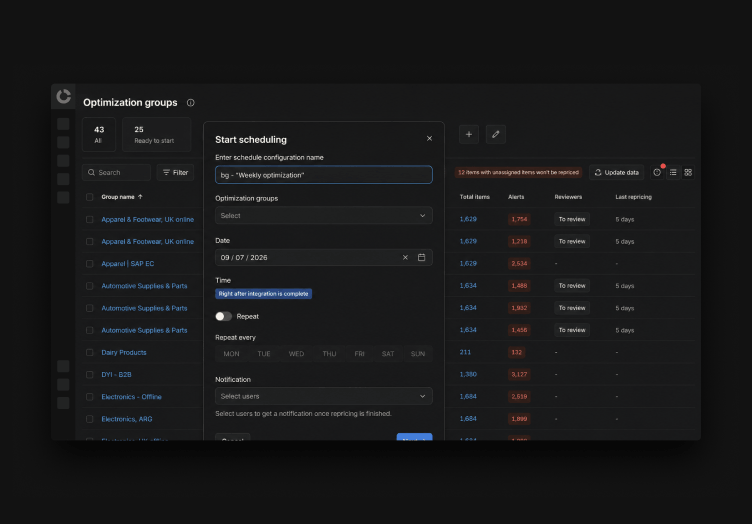Click the unassigned items warning badge
Image resolution: width=752 pixels, height=524 pixels.
point(518,173)
